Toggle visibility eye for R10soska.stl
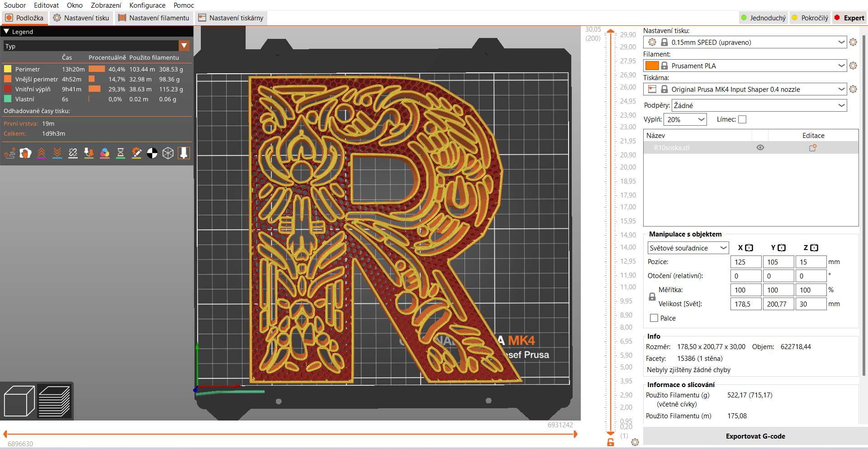The image size is (868, 449). tap(760, 148)
